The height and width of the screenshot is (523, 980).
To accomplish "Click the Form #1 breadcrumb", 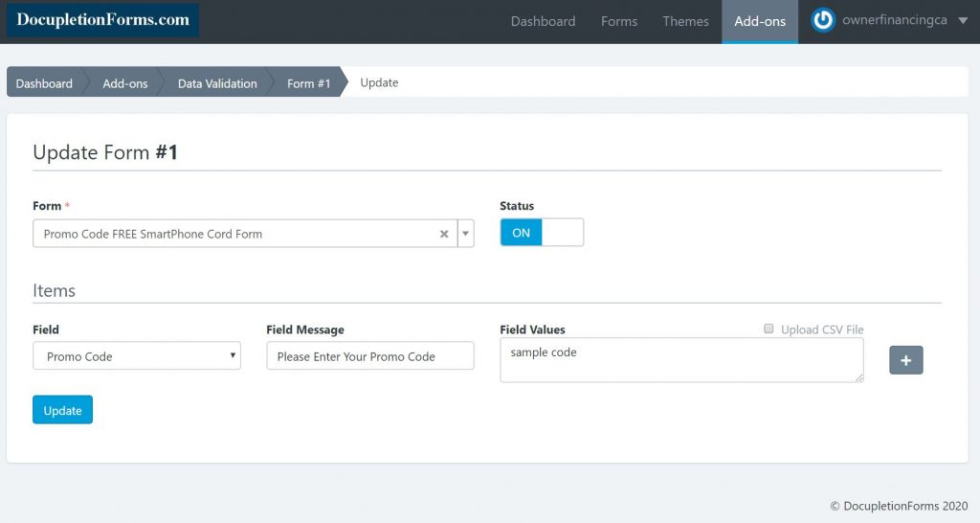I will (x=308, y=83).
